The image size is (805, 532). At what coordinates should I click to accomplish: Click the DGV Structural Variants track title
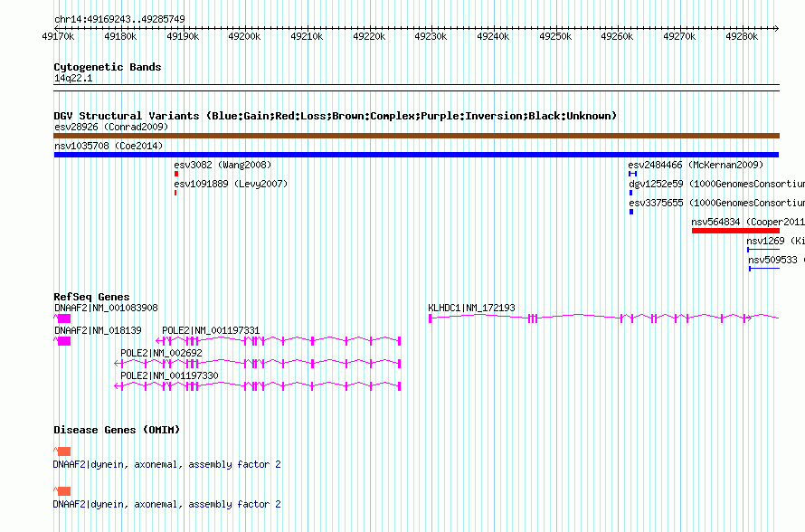coord(336,116)
